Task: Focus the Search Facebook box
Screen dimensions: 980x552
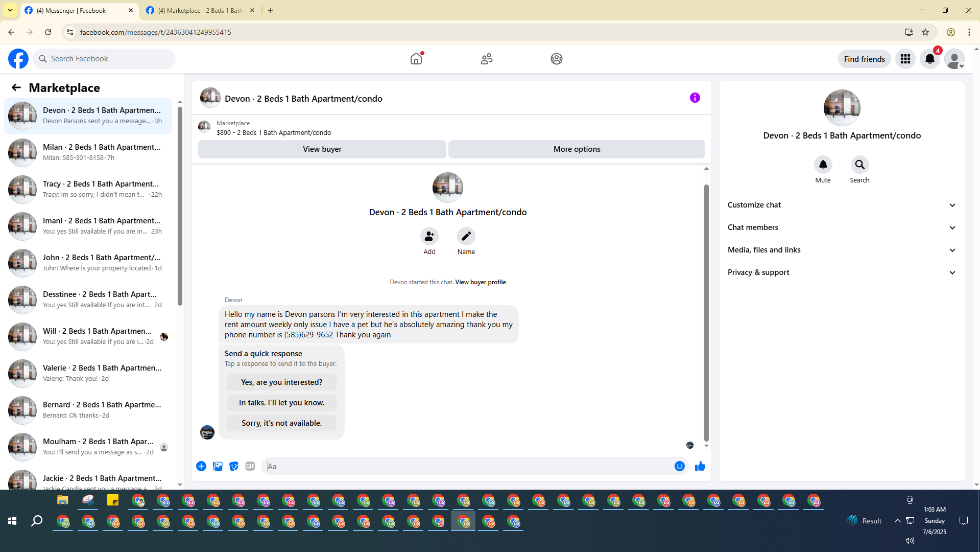Action: point(104,59)
